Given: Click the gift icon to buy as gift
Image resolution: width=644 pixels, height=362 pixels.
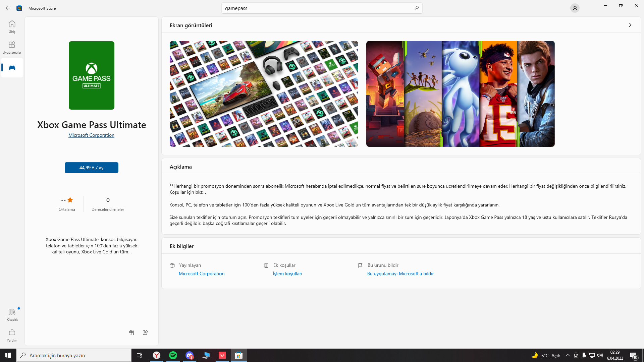Looking at the screenshot, I should tap(132, 333).
